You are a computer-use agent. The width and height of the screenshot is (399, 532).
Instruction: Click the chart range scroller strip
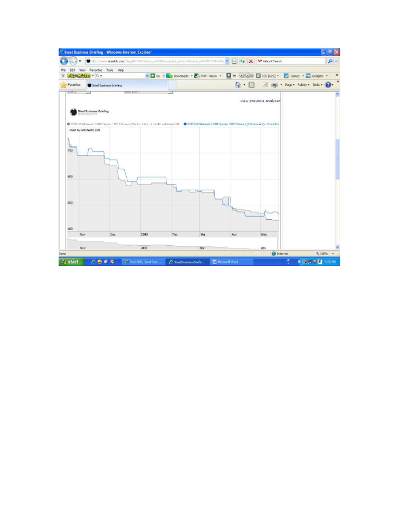172,244
